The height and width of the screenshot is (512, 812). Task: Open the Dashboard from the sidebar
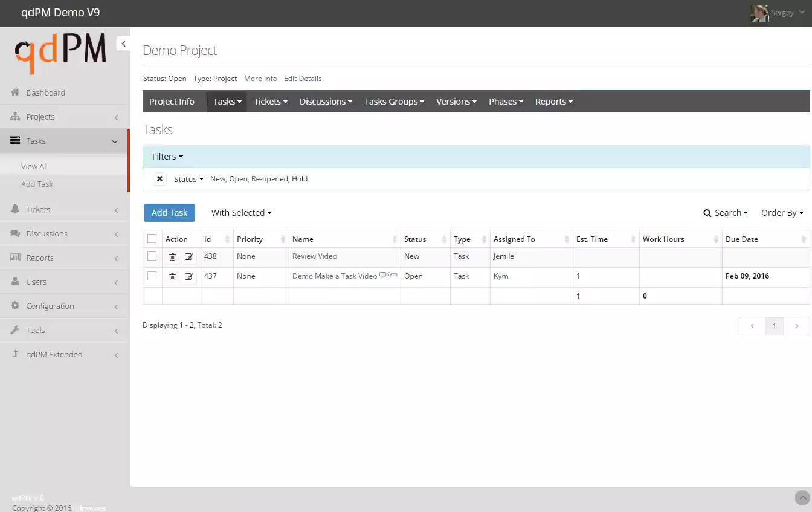tap(45, 92)
